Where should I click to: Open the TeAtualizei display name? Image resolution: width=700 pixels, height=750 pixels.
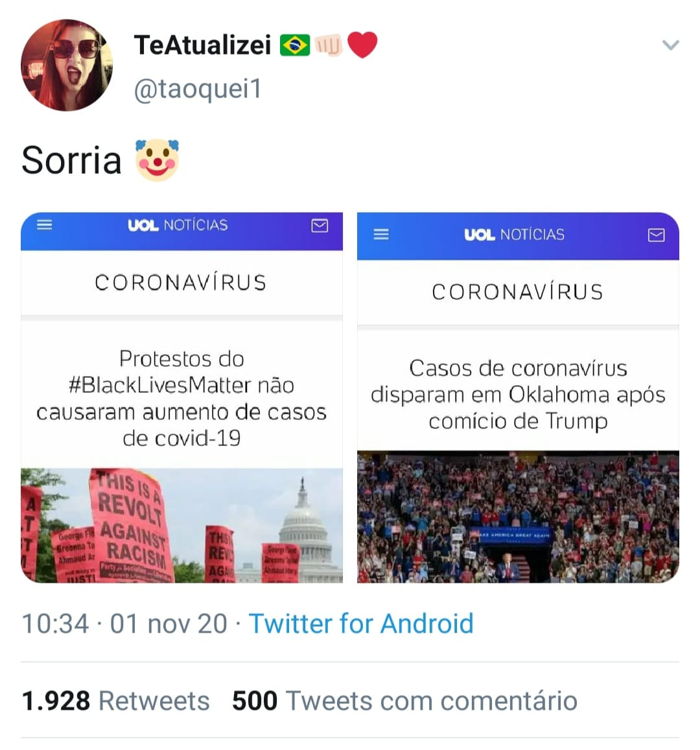pos(203,45)
